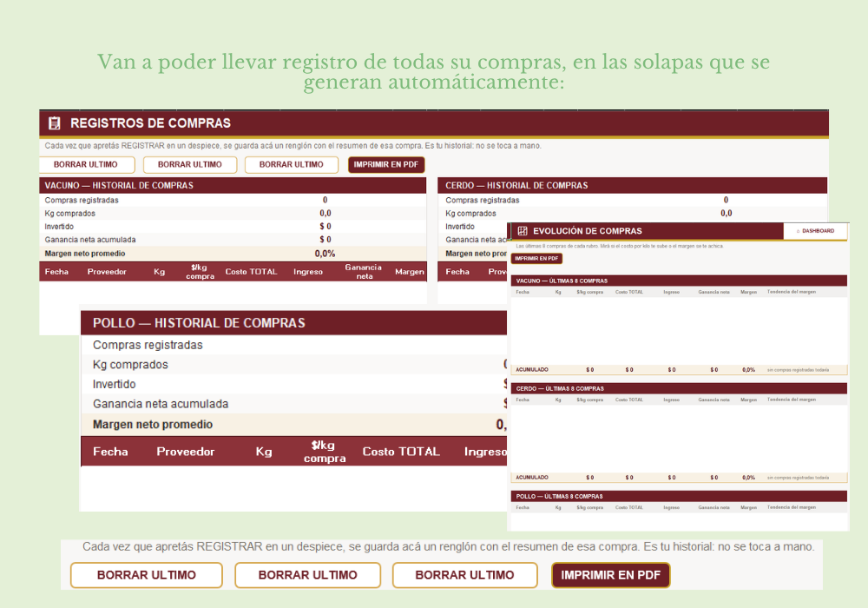The image size is (868, 608).
Task: Select the Kg comprados row label in the Pollo section
Action: tap(130, 364)
